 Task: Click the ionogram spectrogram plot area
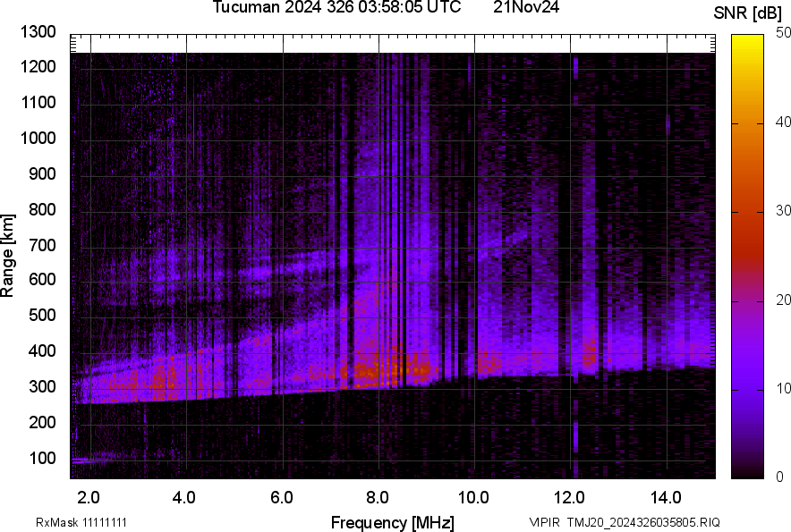click(x=393, y=257)
